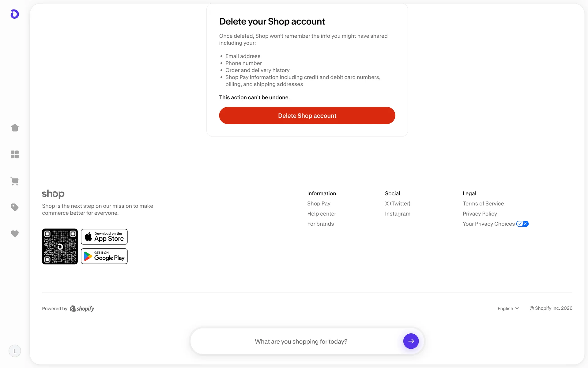Screen dimensions: 588x368
Task: Expand the English language dropdown
Action: pyautogui.click(x=508, y=309)
